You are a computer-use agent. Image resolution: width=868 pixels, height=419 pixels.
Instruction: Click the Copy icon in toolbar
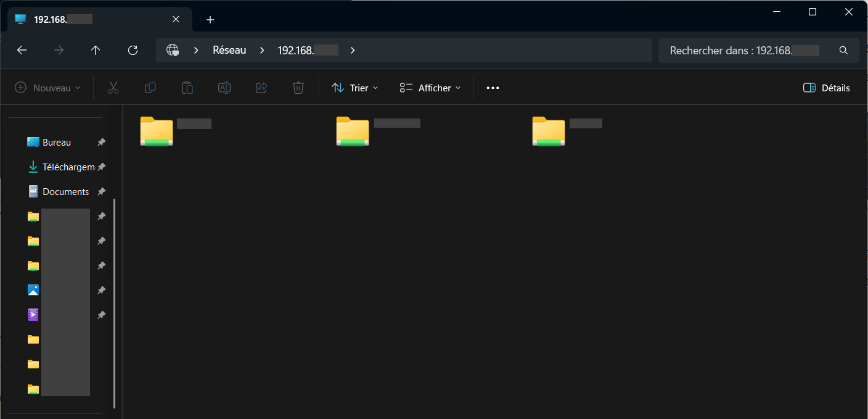tap(150, 88)
